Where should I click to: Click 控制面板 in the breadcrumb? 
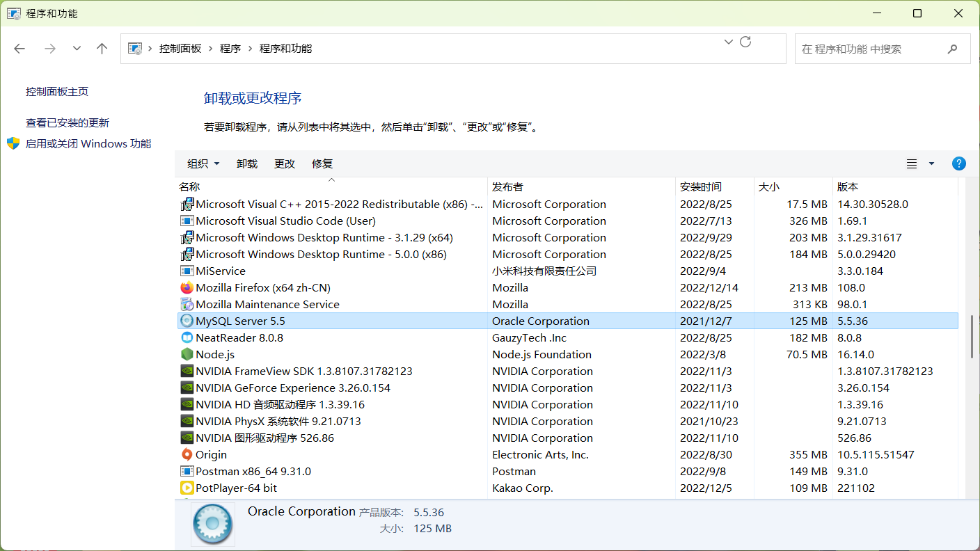[180, 48]
